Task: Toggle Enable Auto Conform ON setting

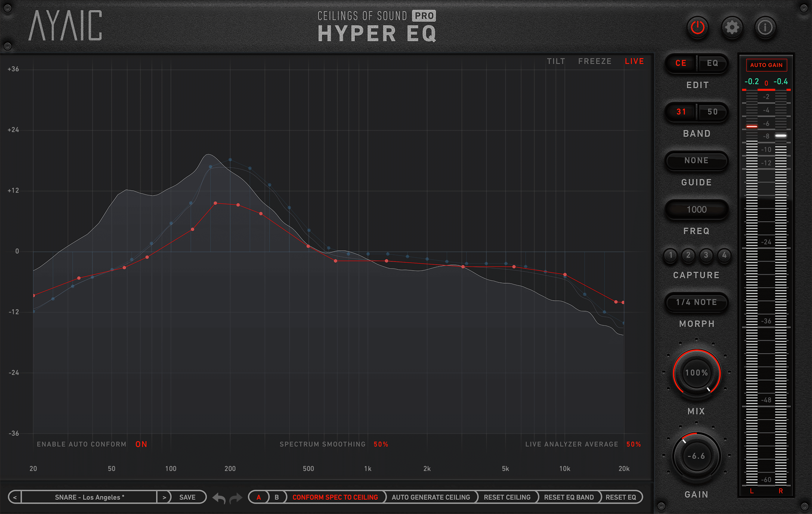Action: pyautogui.click(x=141, y=444)
